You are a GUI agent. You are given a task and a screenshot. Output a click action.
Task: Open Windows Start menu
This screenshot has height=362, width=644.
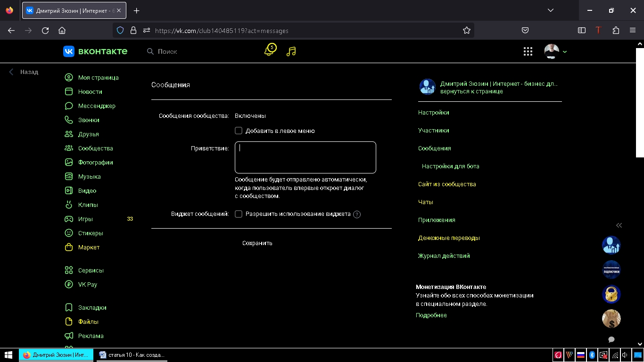point(8,355)
